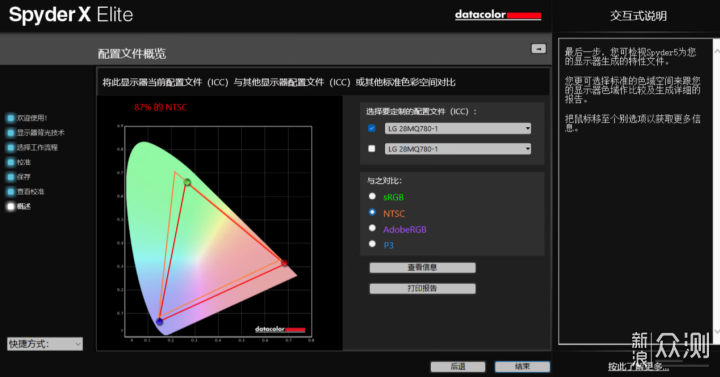The height and width of the screenshot is (377, 720).
Task: Enable the second LG 28MQ780-1 profile checkbox
Action: point(372,148)
